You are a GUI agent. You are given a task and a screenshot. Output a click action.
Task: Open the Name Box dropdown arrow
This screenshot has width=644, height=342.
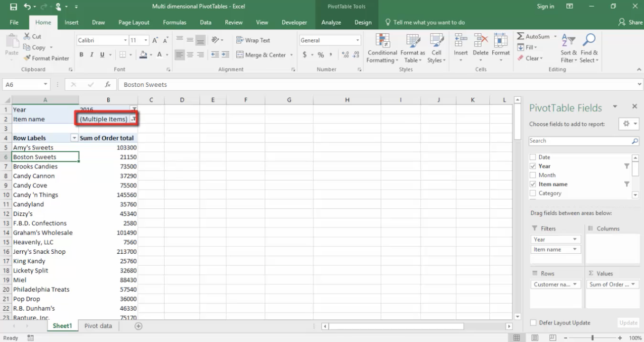(46, 85)
